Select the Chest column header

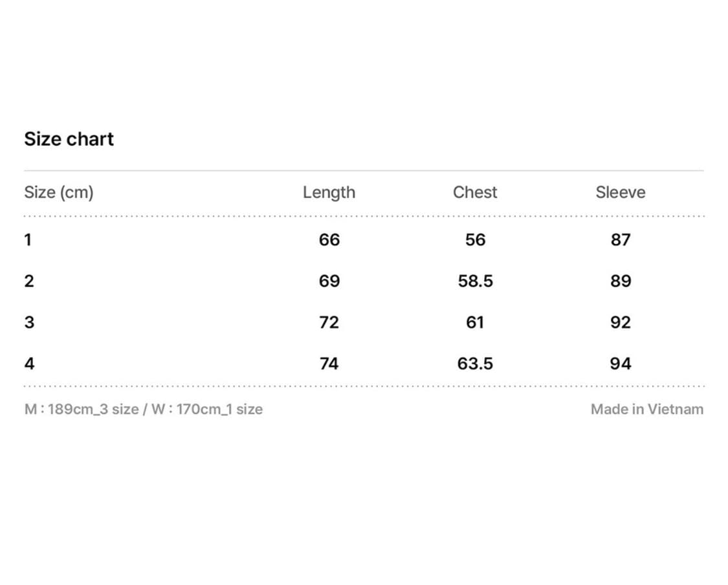tap(475, 192)
